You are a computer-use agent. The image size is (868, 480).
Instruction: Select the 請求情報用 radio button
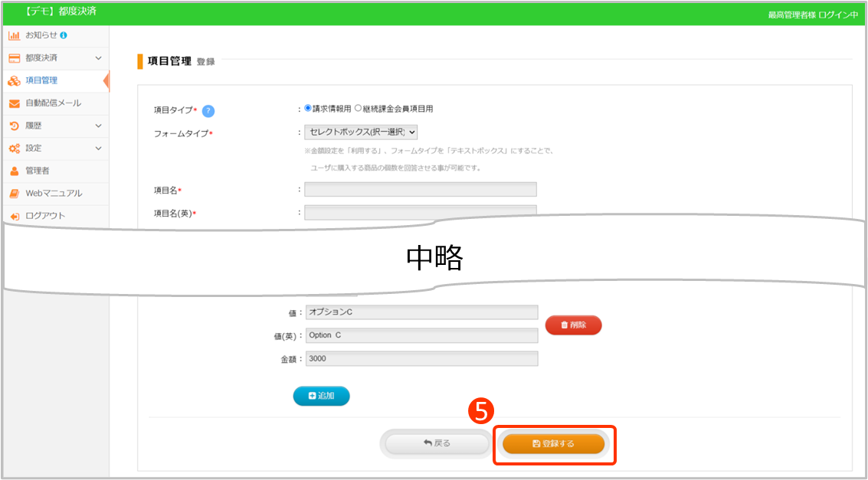pos(308,109)
